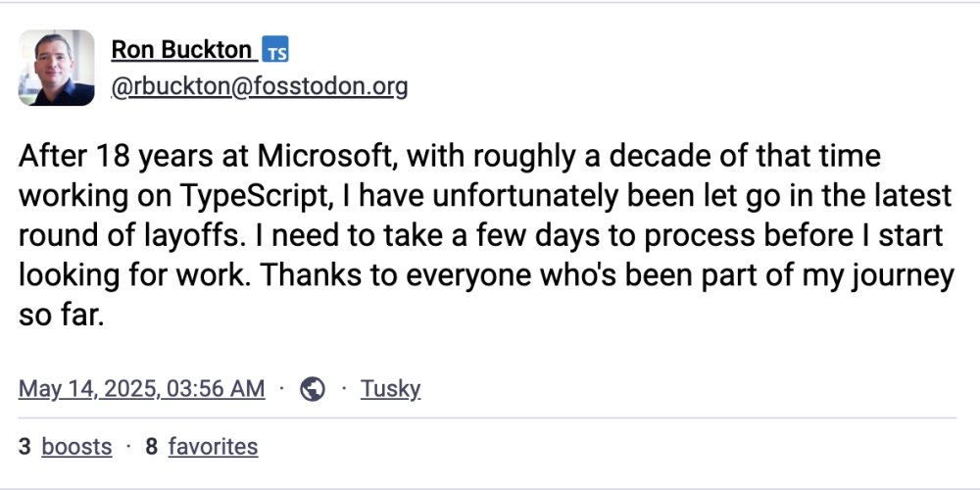This screenshot has height=490, width=980.
Task: Click the favorites count number 8
Action: pos(151,447)
